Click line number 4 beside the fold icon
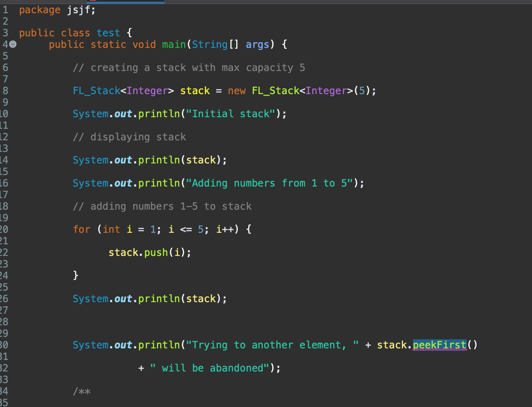 point(5,44)
